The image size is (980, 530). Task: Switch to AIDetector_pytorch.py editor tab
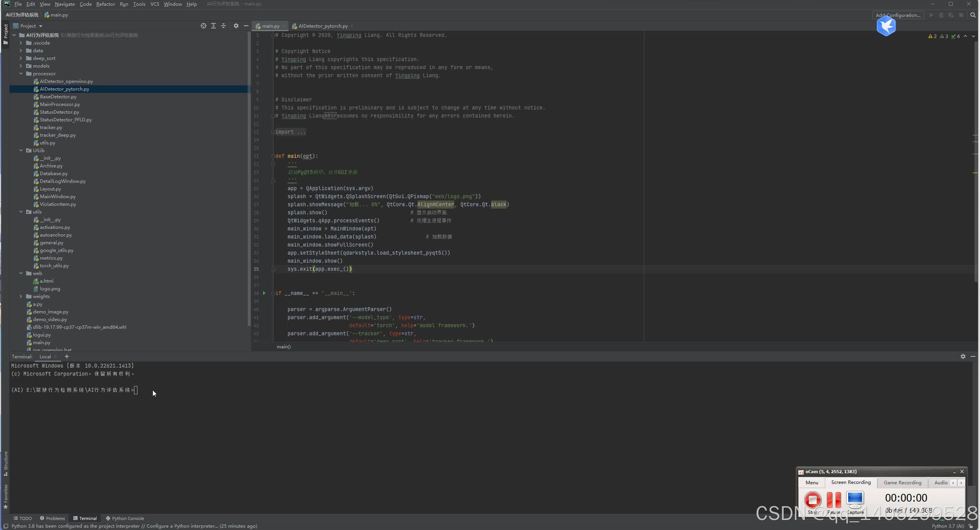323,26
